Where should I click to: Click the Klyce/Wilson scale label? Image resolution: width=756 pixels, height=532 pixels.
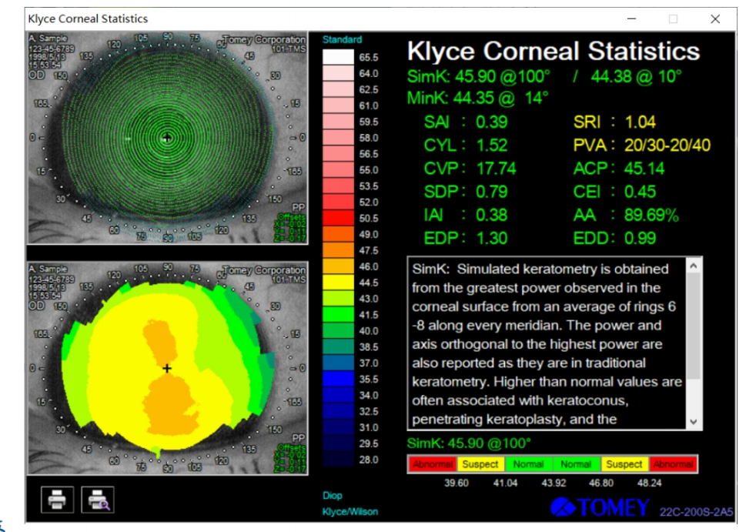(x=350, y=512)
